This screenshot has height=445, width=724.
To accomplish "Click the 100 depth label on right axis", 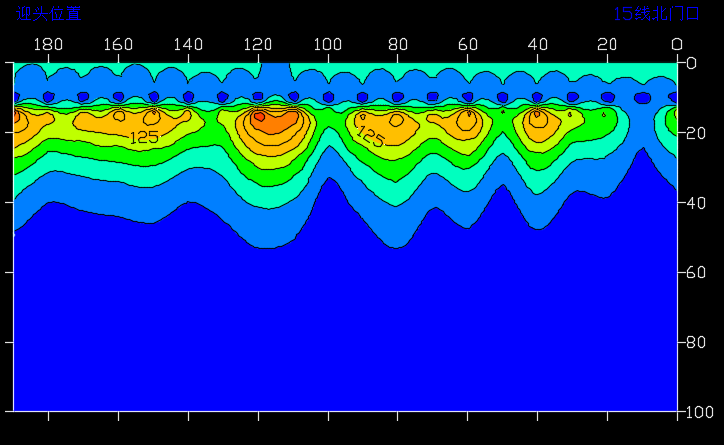I will point(701,412).
